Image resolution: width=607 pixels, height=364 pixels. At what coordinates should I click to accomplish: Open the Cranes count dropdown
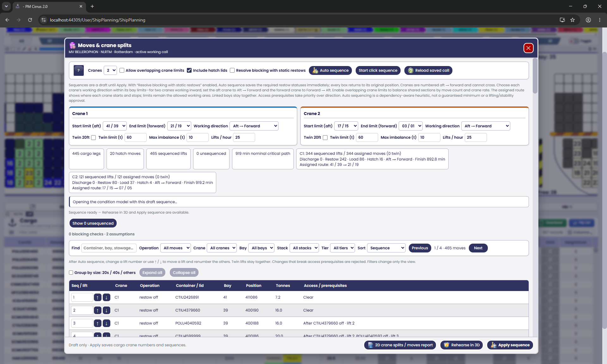110,70
